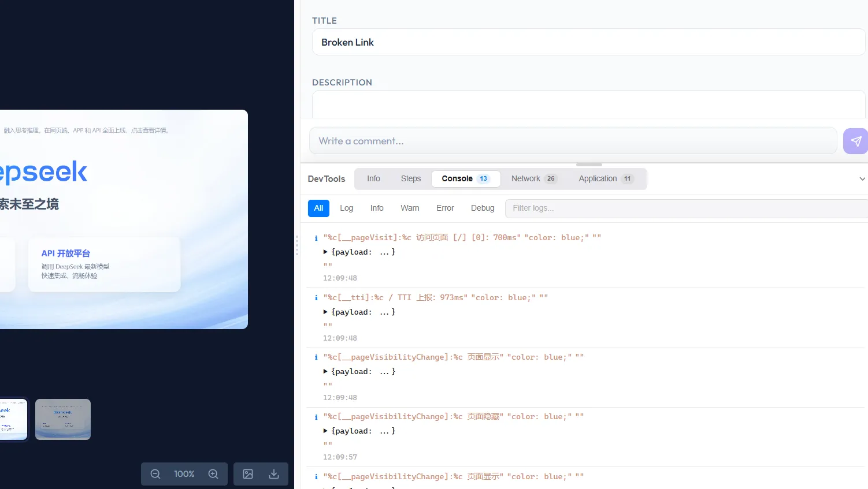868x489 pixels.
Task: Click the 100% zoom level control
Action: pyautogui.click(x=184, y=473)
